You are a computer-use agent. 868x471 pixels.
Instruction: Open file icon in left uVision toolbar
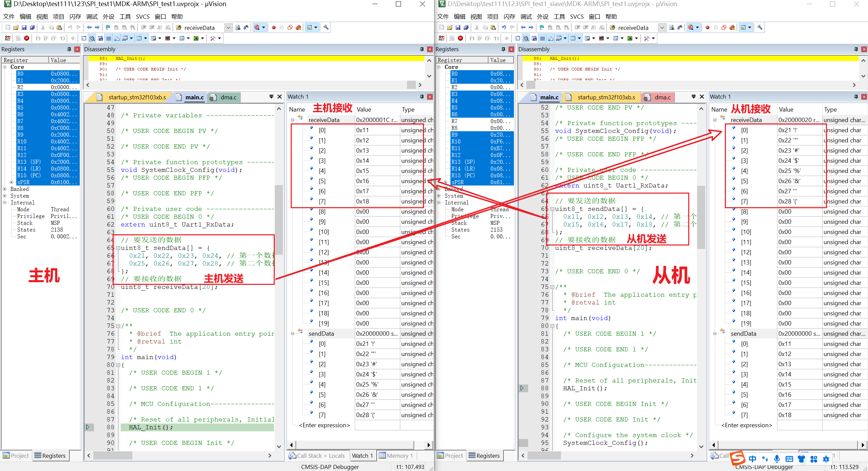pos(16,27)
